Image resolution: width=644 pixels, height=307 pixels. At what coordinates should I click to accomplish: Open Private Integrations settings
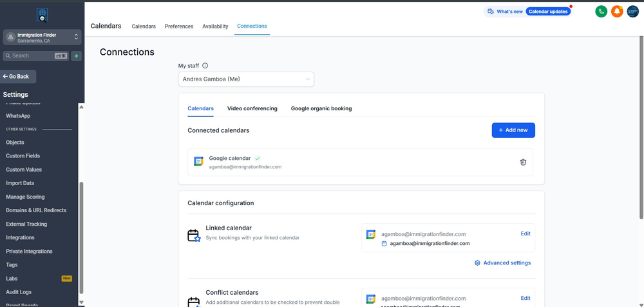click(29, 251)
